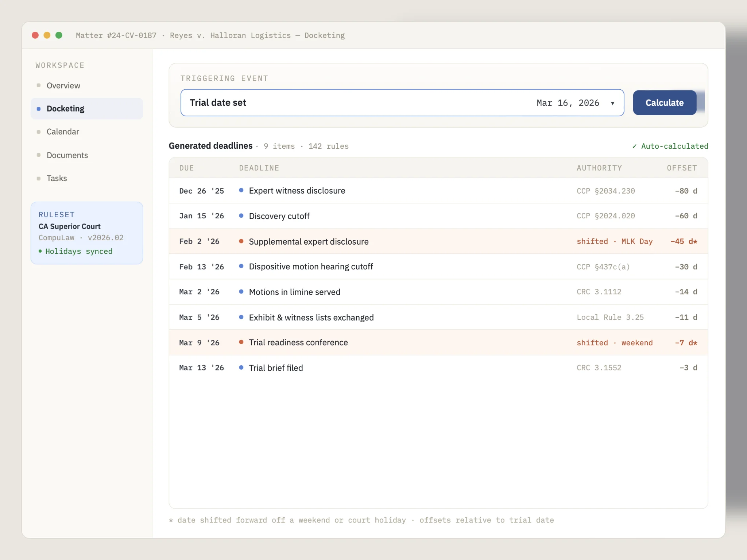Click the Dec 26 '25 due date
Image resolution: width=747 pixels, height=560 pixels.
(201, 191)
